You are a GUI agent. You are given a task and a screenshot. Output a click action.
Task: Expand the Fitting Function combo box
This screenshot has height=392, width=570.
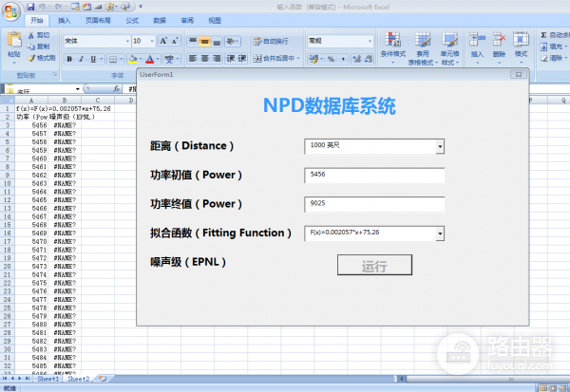440,233
